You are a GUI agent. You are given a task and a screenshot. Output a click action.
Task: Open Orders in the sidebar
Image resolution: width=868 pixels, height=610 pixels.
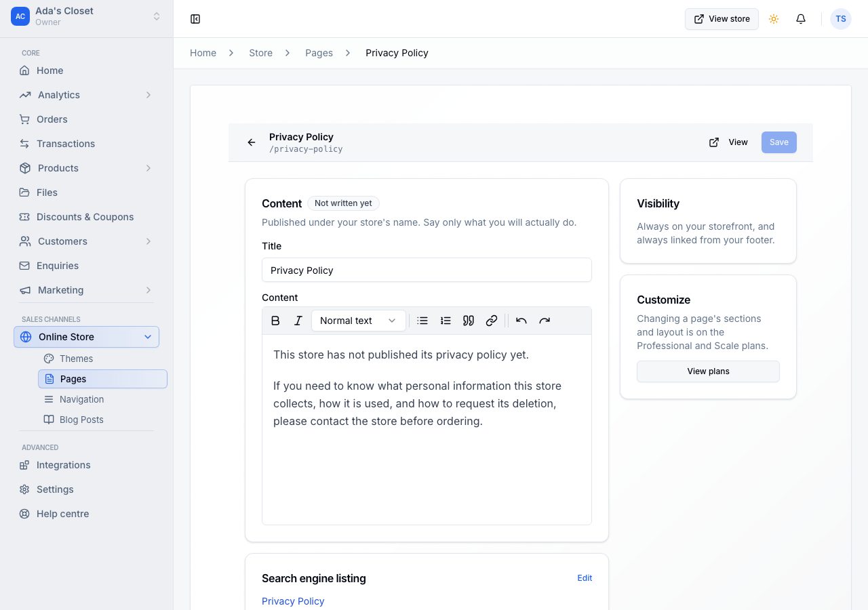click(x=86, y=119)
